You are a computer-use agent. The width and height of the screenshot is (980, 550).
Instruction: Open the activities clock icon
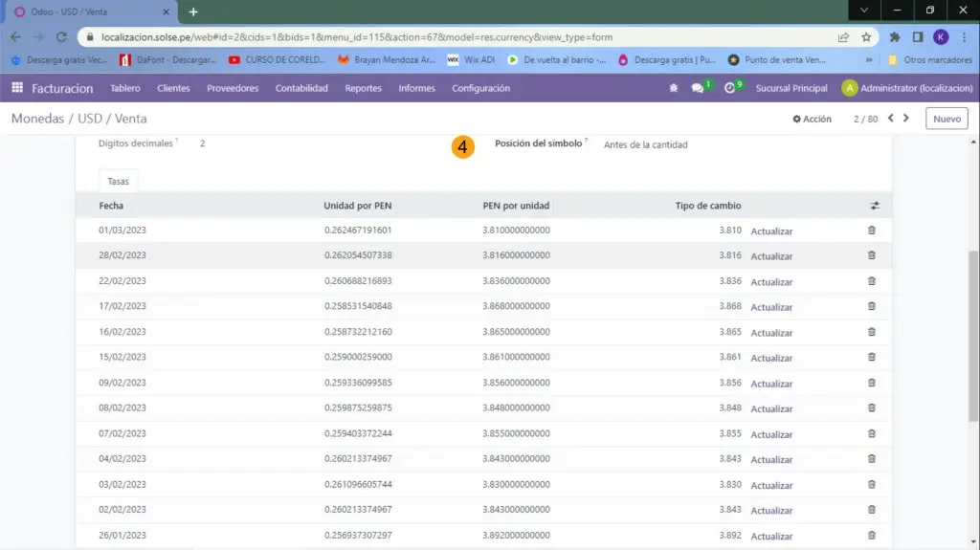(x=730, y=88)
